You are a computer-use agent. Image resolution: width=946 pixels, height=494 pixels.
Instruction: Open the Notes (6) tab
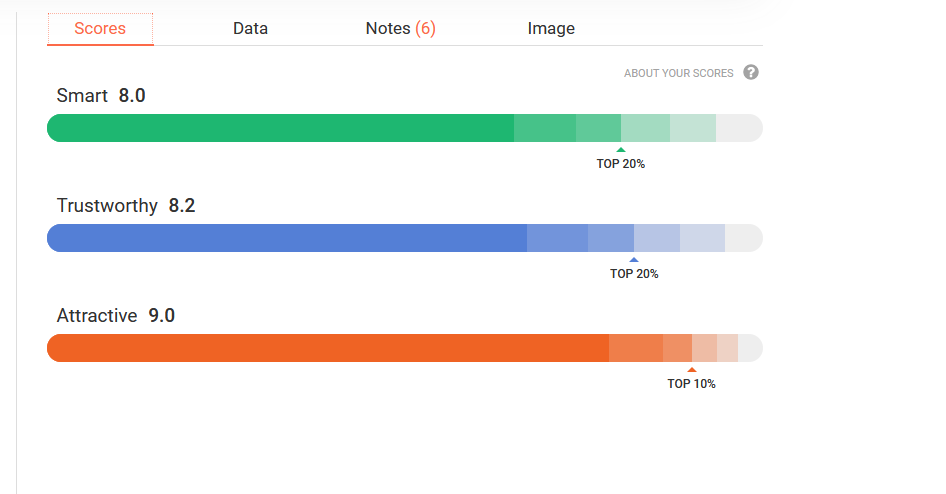(401, 28)
